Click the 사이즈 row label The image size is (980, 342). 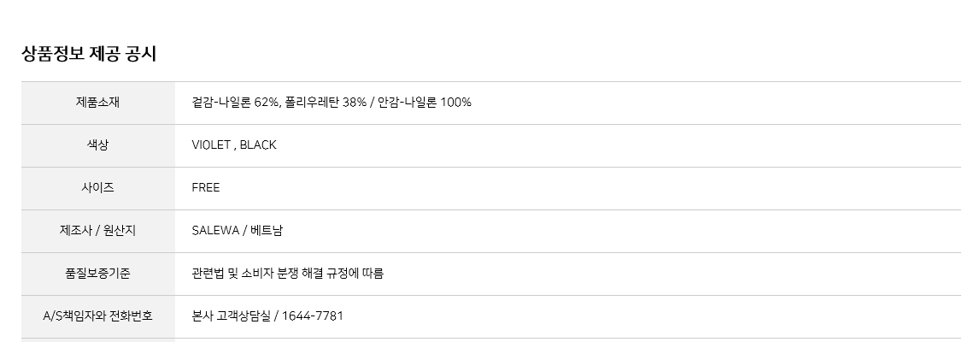pos(97,188)
